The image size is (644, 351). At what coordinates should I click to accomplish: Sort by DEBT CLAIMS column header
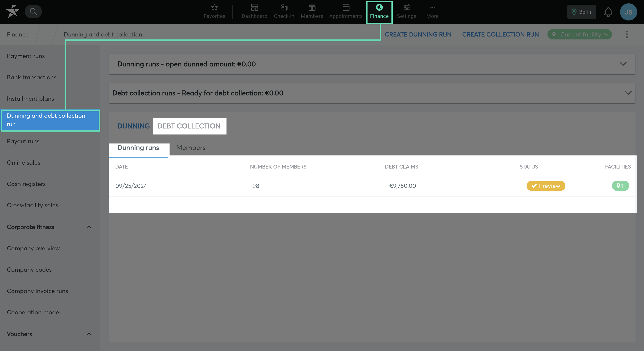pyautogui.click(x=401, y=167)
